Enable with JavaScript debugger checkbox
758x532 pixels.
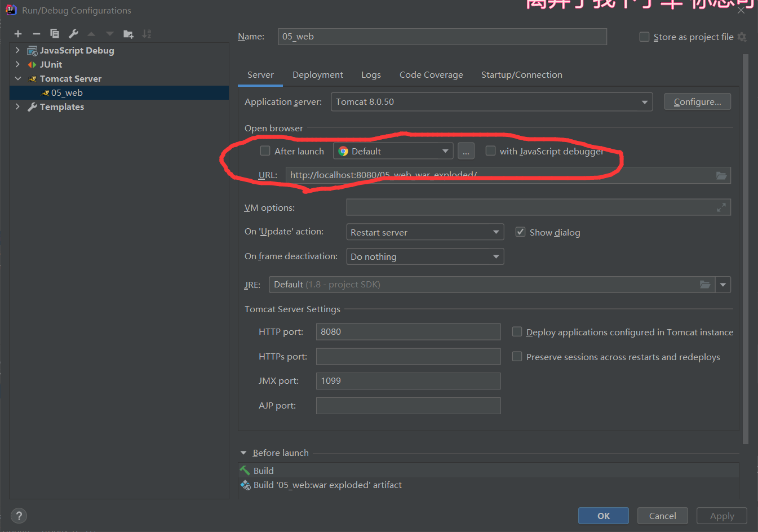tap(490, 151)
